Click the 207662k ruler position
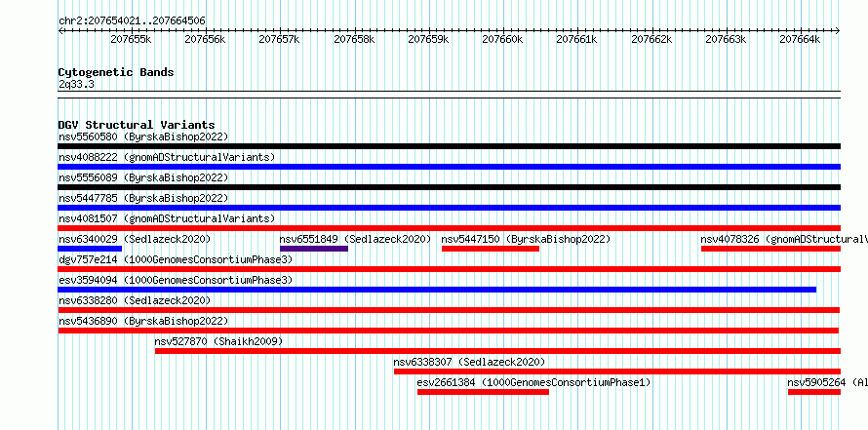Image resolution: width=868 pixels, height=430 pixels. click(x=652, y=39)
